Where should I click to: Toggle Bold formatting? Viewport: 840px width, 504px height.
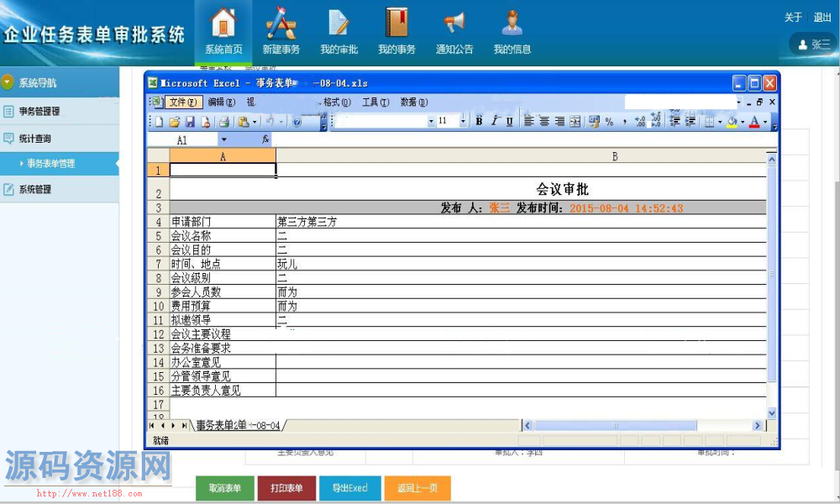pos(479,122)
